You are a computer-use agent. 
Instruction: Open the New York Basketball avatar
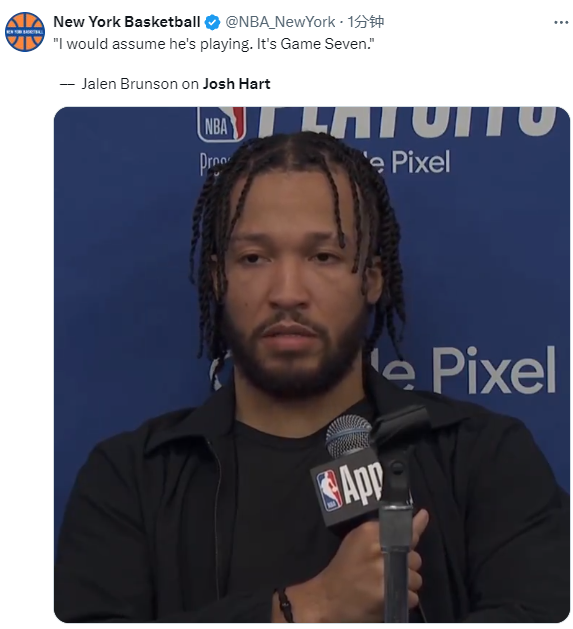tap(25, 32)
